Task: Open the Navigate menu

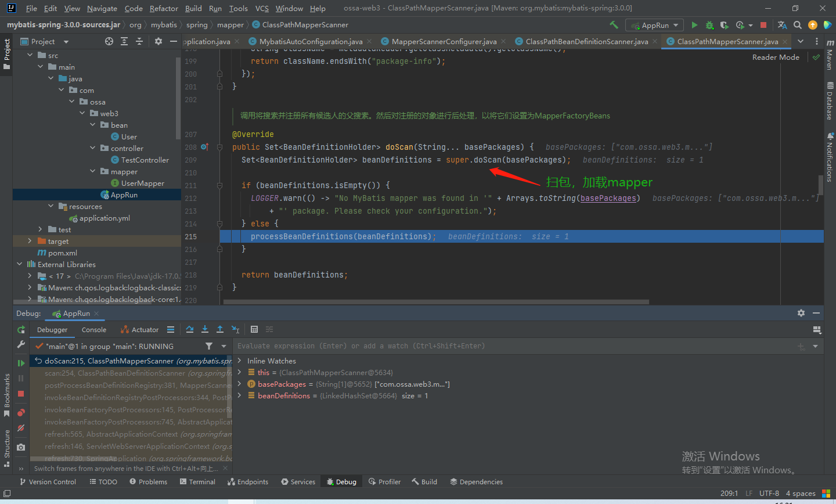Action: pyautogui.click(x=102, y=8)
